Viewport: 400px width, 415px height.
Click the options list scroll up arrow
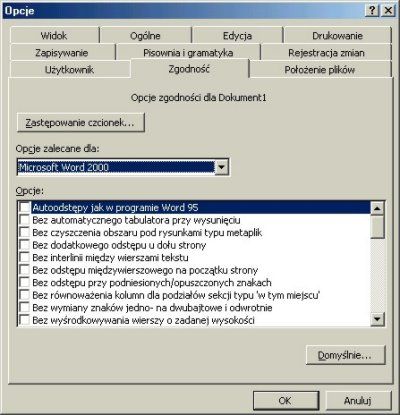(377, 208)
